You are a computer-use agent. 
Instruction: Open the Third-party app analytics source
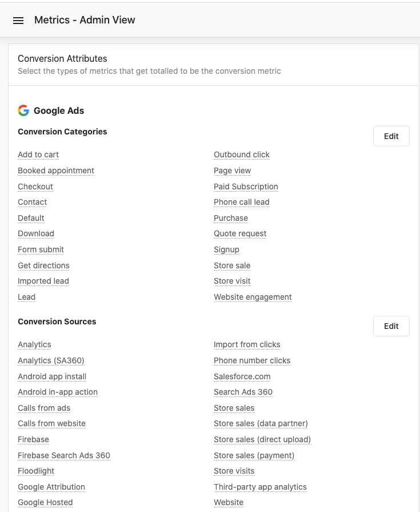tap(260, 487)
